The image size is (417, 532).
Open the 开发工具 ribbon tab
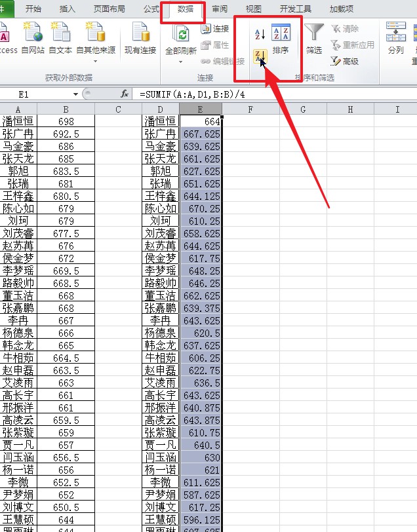click(x=296, y=9)
